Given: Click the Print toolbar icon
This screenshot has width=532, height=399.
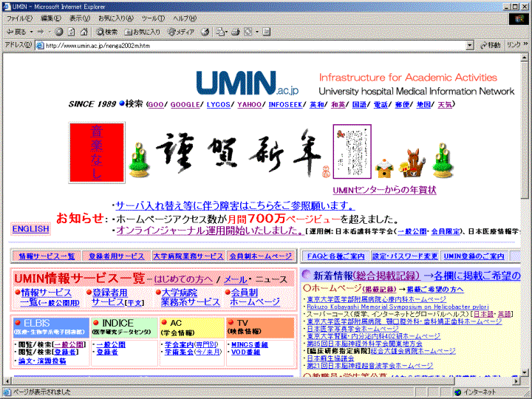Looking at the screenshot, I should (x=236, y=32).
